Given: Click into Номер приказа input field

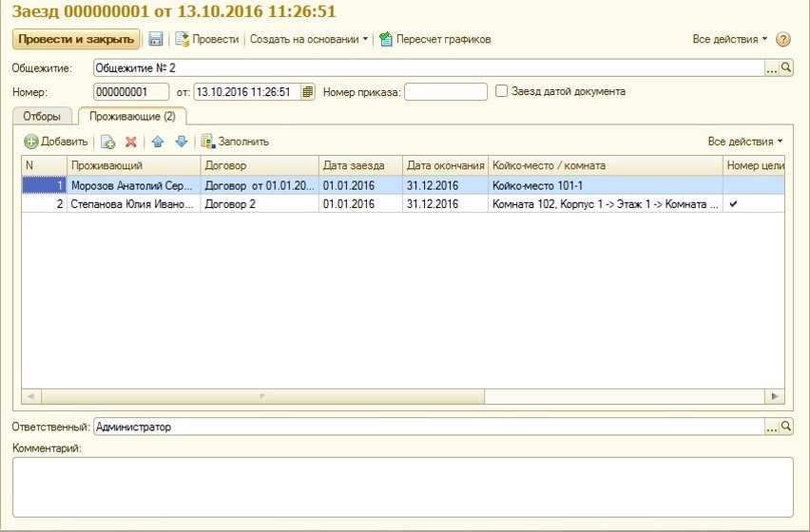Looking at the screenshot, I should point(446,92).
